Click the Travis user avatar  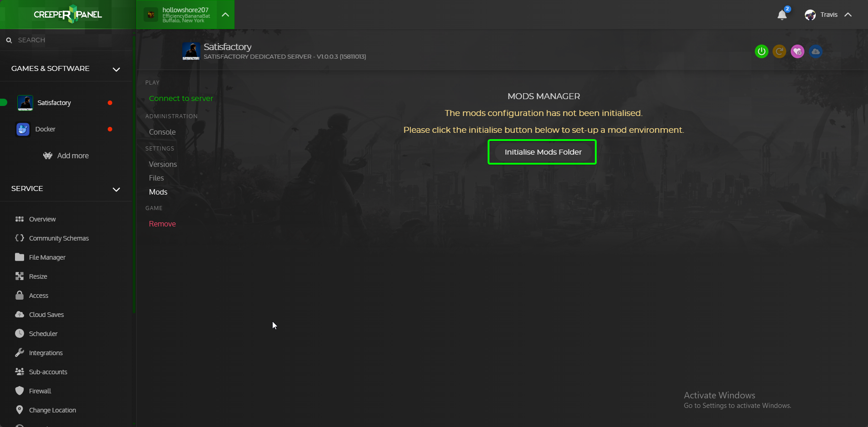(810, 15)
